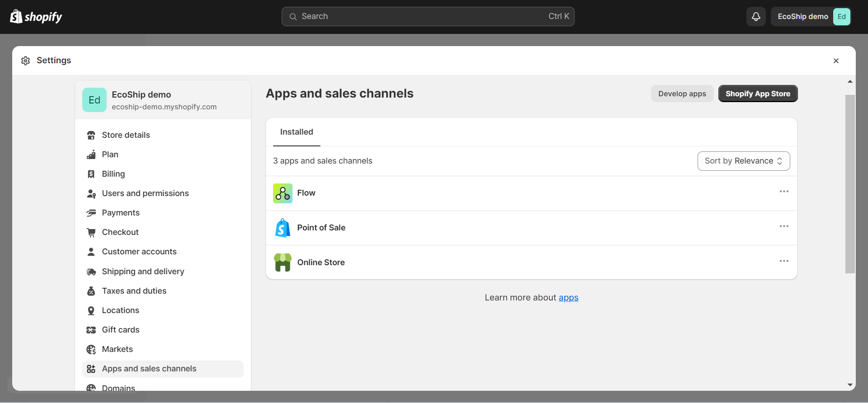Image resolution: width=868 pixels, height=403 pixels.
Task: Click the Customer accounts person icon
Action: pyautogui.click(x=91, y=252)
